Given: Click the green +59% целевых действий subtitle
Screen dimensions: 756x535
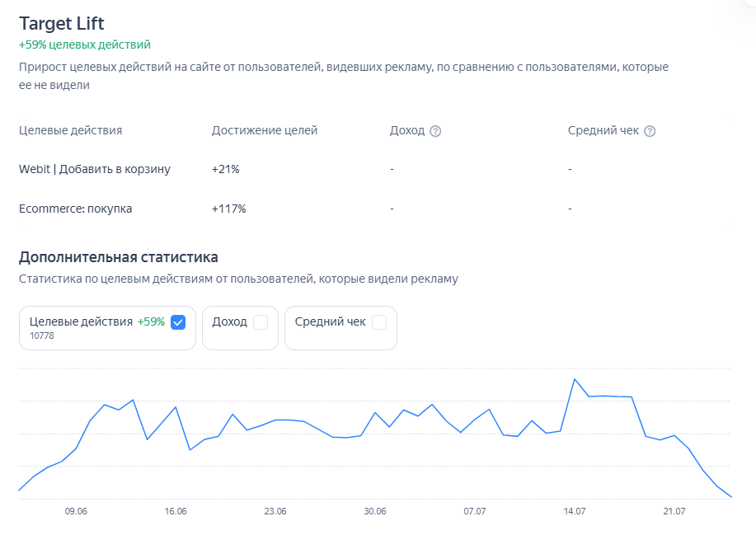Looking at the screenshot, I should click(84, 45).
